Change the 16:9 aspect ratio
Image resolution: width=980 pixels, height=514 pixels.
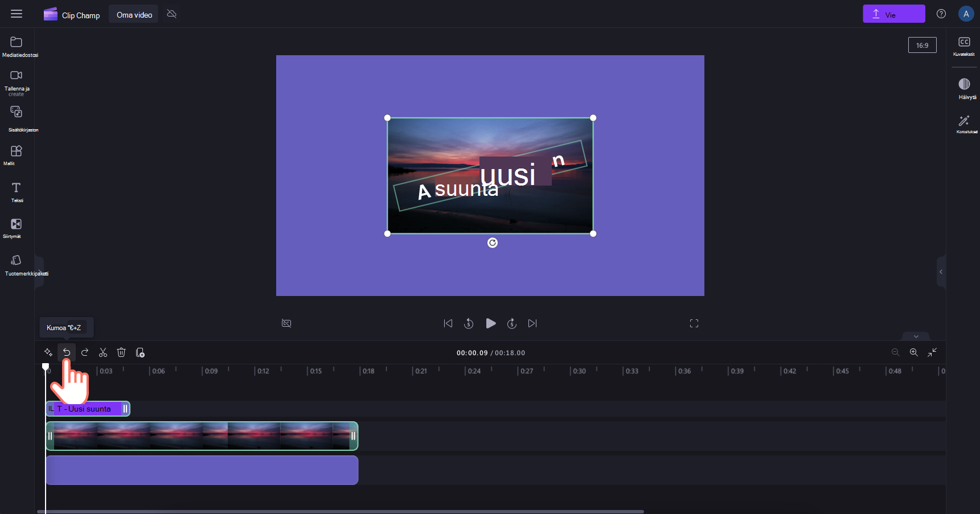(922, 45)
